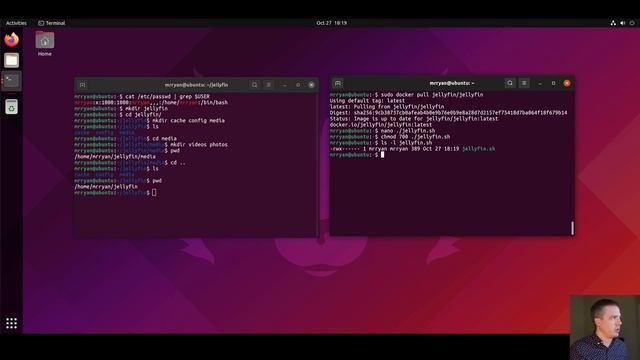640x360 pixels.
Task: Open the Trash icon in the dock
Action: (11, 107)
